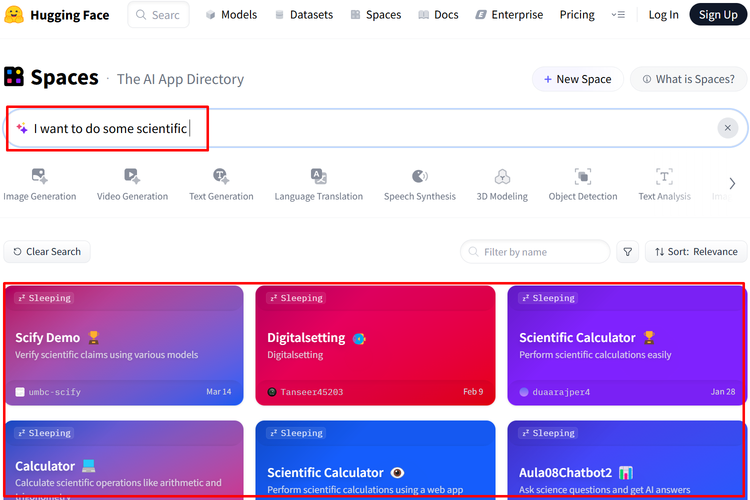Viewport: 750px width, 500px height.
Task: Click the Sleeping badge on Scify Demo
Action: [44, 298]
